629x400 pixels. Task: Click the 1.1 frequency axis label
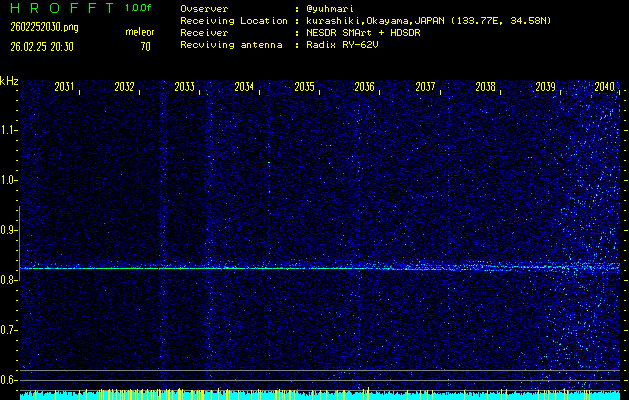9,130
